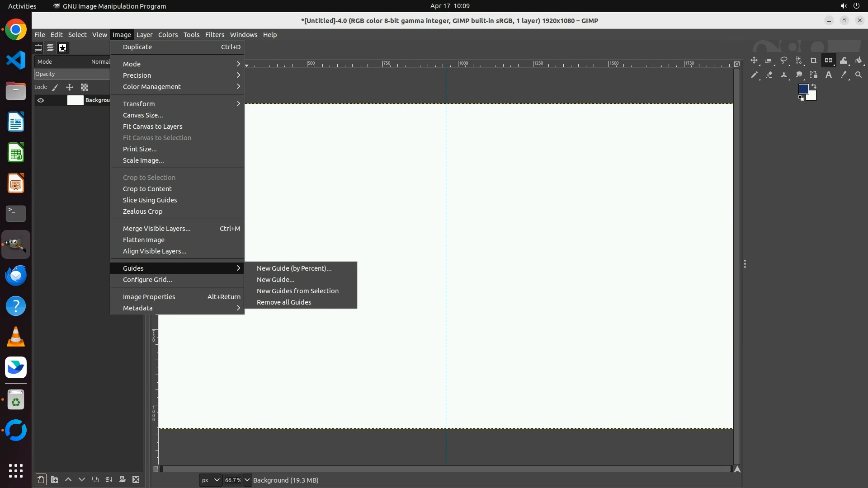The image size is (868, 488).
Task: Click the blue foreground color swatch
Action: [x=803, y=89]
